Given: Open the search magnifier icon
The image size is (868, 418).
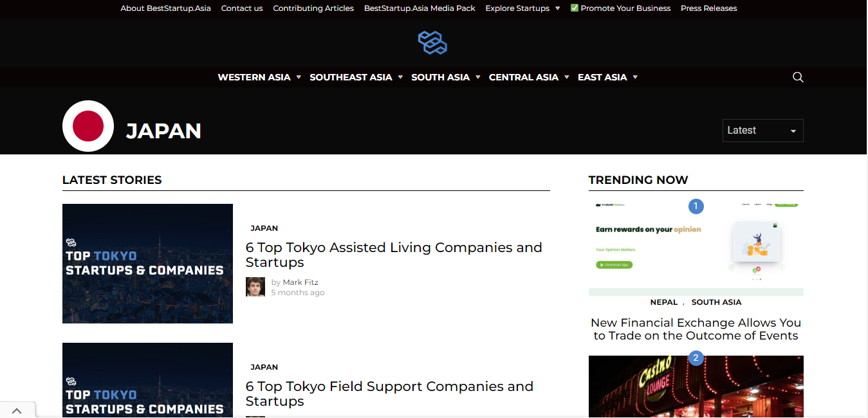Looking at the screenshot, I should pos(798,77).
